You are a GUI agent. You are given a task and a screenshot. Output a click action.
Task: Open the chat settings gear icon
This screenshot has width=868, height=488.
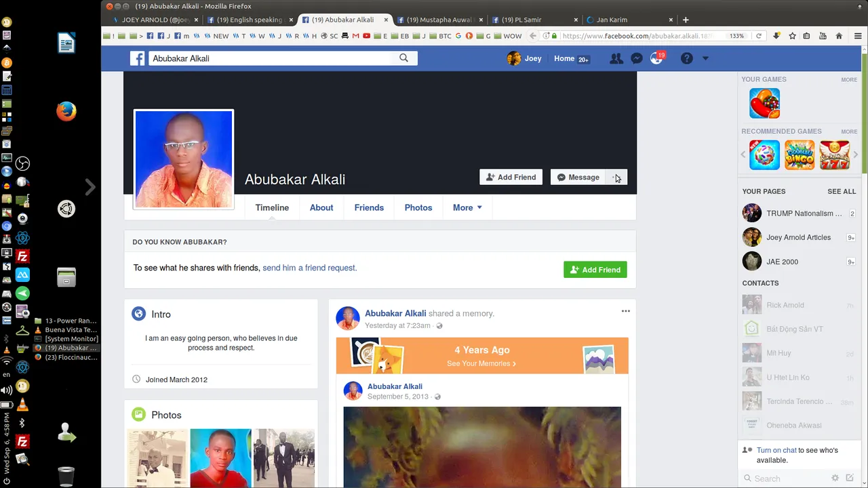pos(835,478)
